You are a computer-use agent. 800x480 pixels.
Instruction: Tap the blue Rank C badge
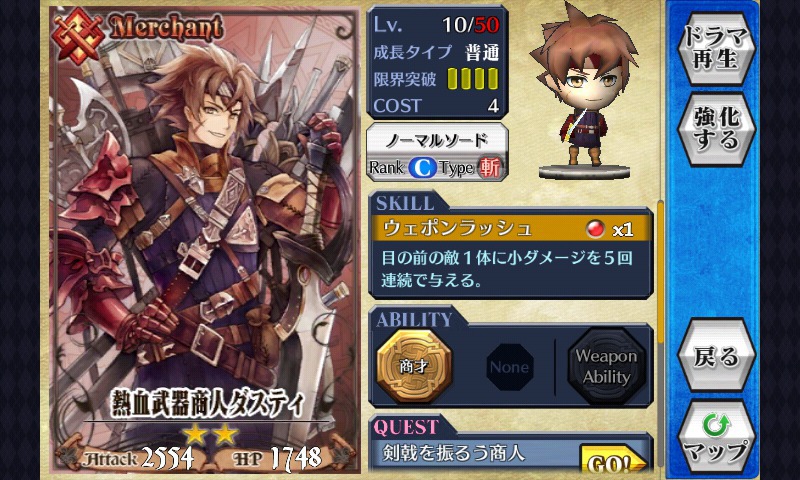click(422, 167)
